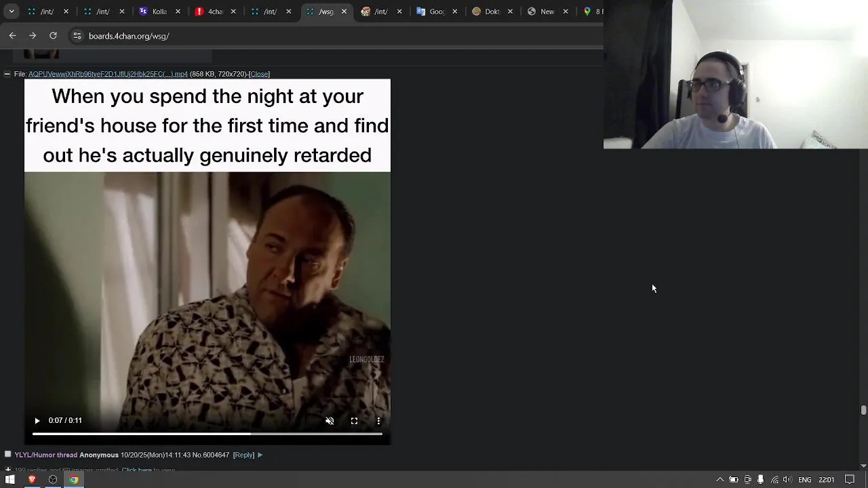Switch to the Google Maps tab
Screen dimensions: 868x488
[591, 12]
